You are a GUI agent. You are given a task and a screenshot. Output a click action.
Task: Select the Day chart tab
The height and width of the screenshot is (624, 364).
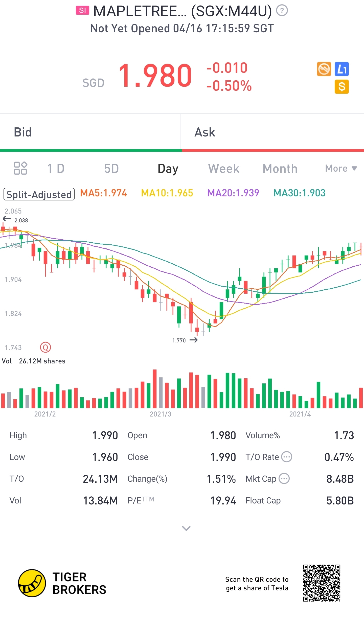168,169
